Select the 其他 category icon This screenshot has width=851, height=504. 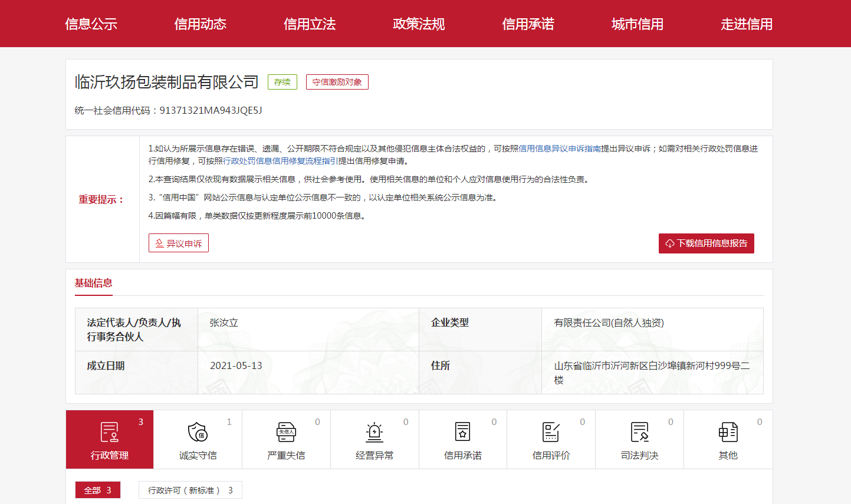pos(728,432)
